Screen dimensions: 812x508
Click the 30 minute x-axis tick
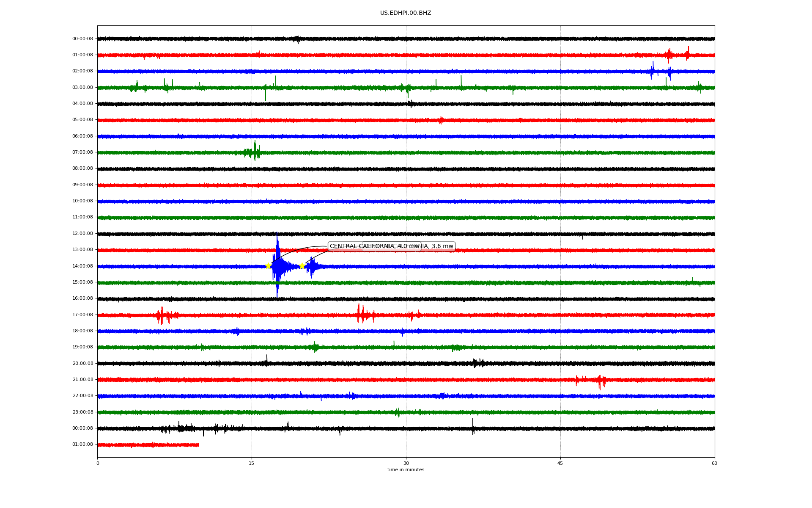[406, 463]
